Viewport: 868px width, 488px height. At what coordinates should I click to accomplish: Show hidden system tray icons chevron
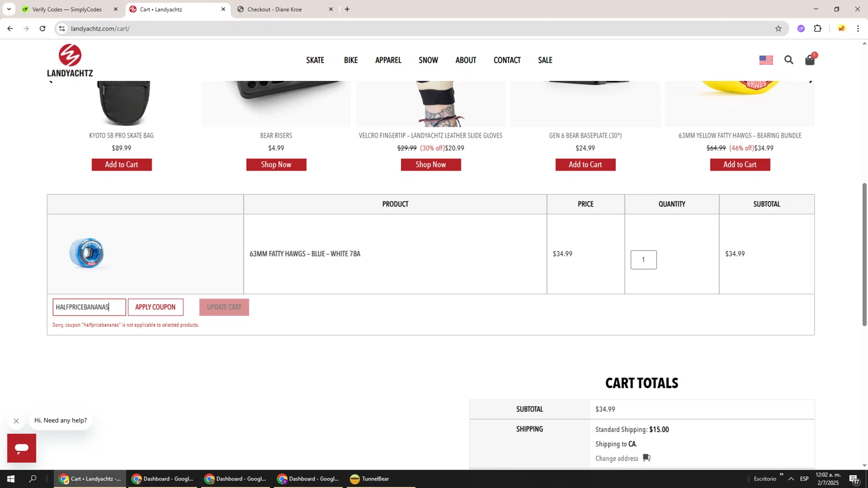(x=791, y=479)
